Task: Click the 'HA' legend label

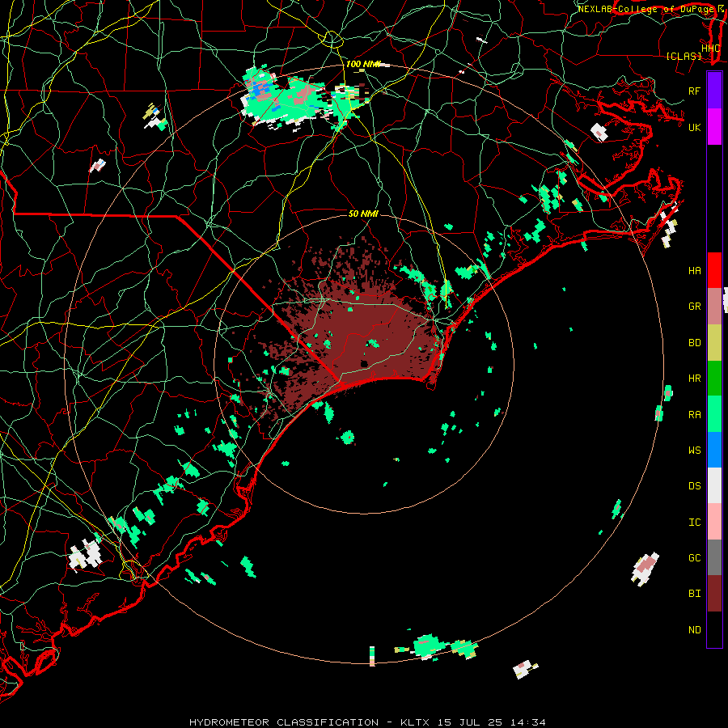Action: coord(694,271)
